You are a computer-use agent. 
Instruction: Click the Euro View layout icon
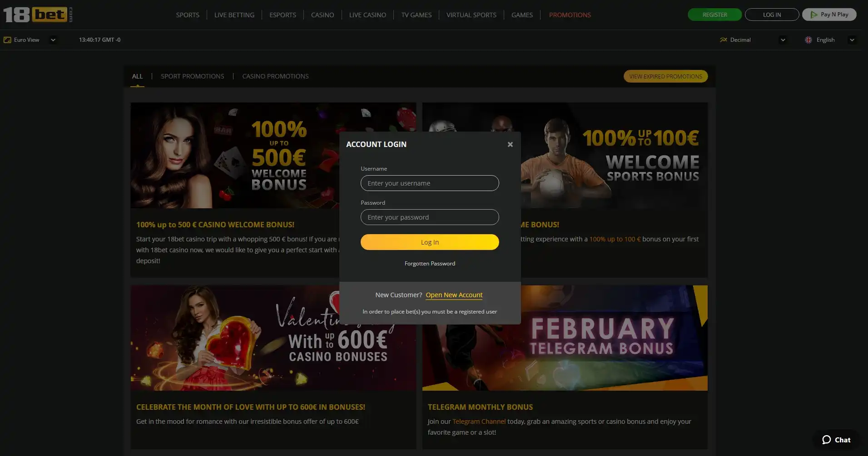[7, 40]
